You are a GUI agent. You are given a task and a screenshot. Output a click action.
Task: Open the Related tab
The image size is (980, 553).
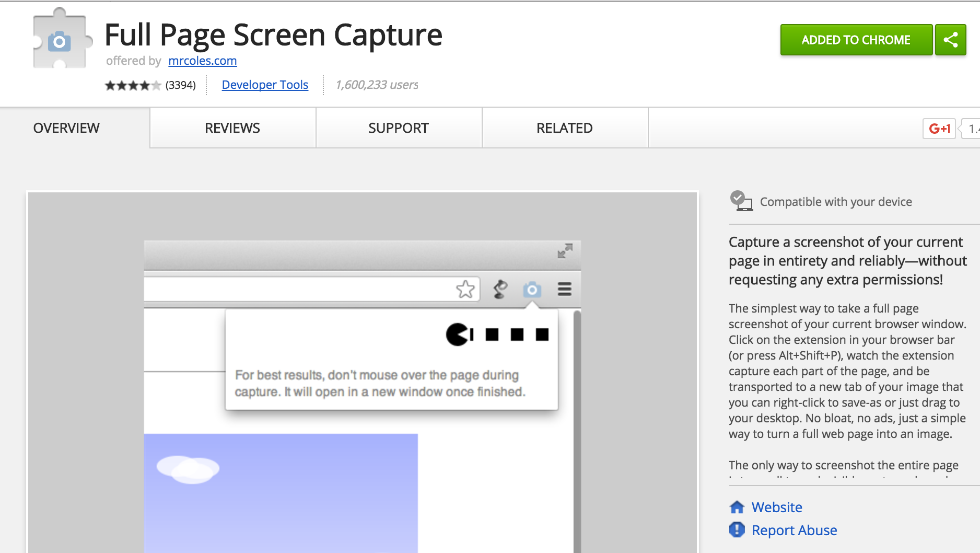pos(565,128)
